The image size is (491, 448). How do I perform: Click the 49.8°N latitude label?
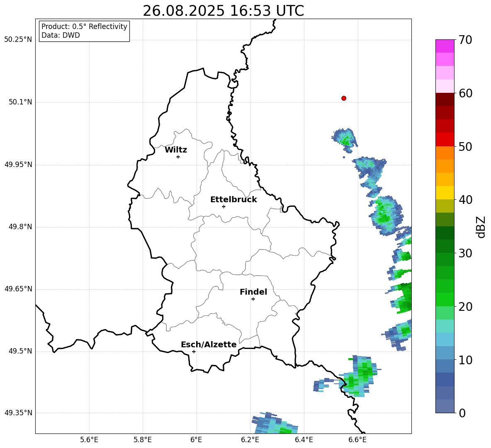click(20, 227)
